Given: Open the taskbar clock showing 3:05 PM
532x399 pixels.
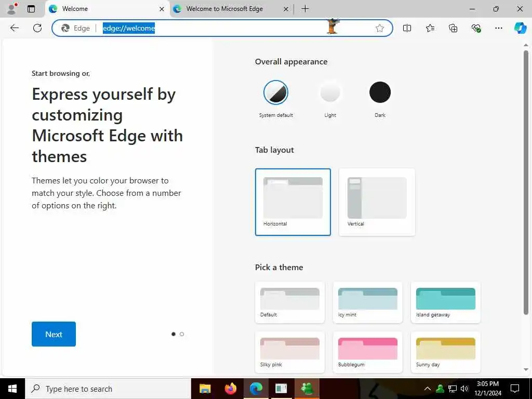Looking at the screenshot, I should click(x=487, y=389).
